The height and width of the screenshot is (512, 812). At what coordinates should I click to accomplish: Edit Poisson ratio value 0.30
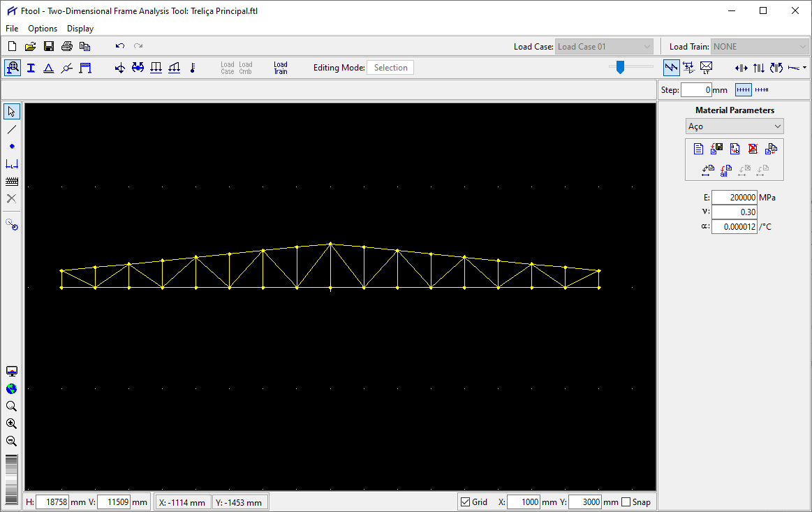pyautogui.click(x=735, y=212)
